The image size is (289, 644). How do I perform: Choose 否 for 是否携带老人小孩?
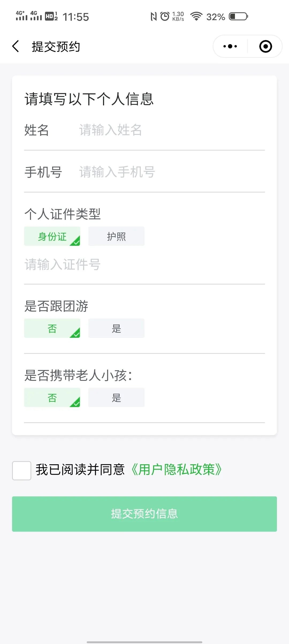click(52, 398)
